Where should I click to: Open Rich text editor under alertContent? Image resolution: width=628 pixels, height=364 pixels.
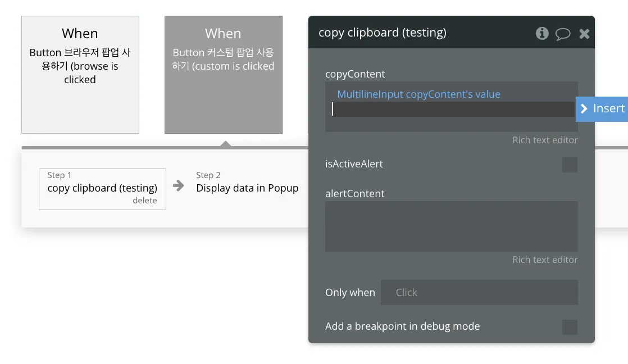[x=545, y=260]
